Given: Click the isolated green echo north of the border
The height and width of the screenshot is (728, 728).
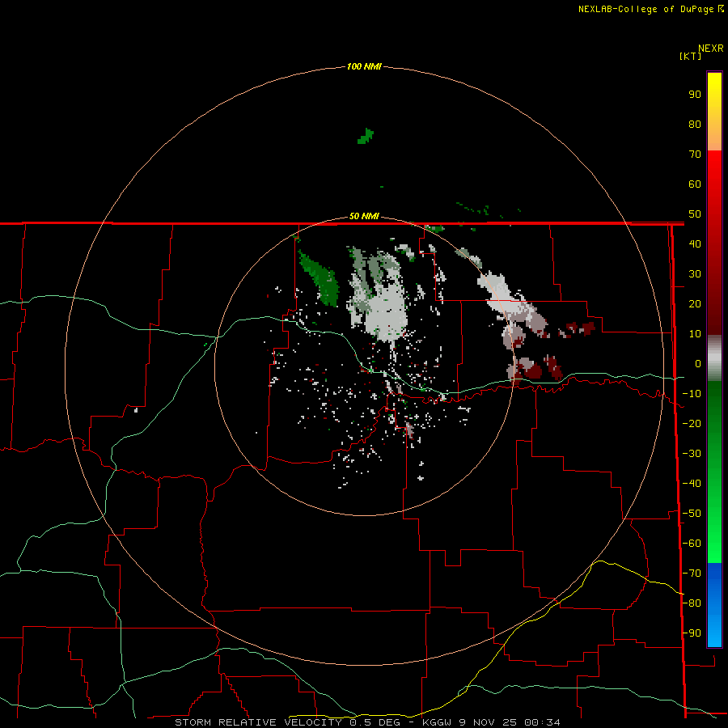Looking at the screenshot, I should coord(366,137).
